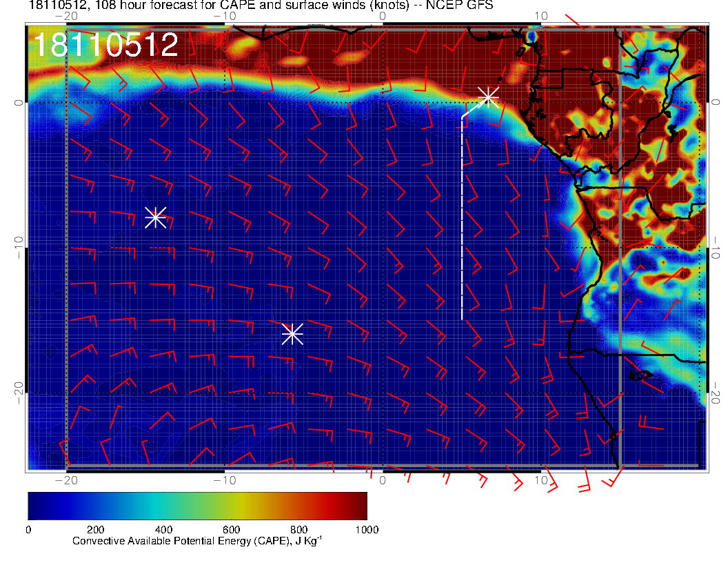Click the 10 longitude label on the top axis
728x563 pixels.
tap(542, 16)
